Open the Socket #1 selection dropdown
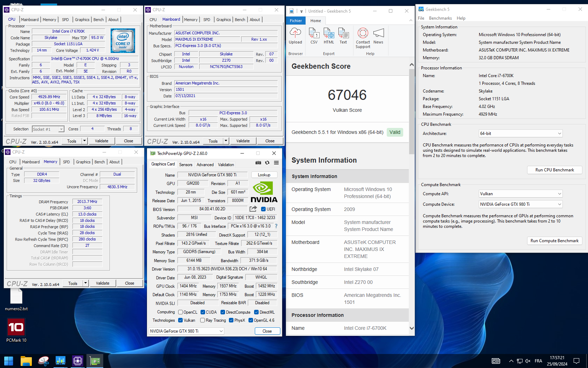 tap(48, 129)
